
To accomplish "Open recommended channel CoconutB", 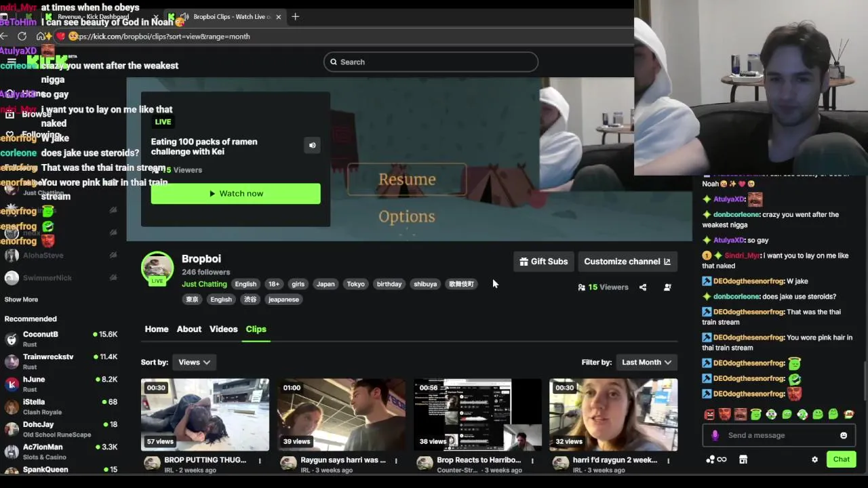I will coord(61,338).
